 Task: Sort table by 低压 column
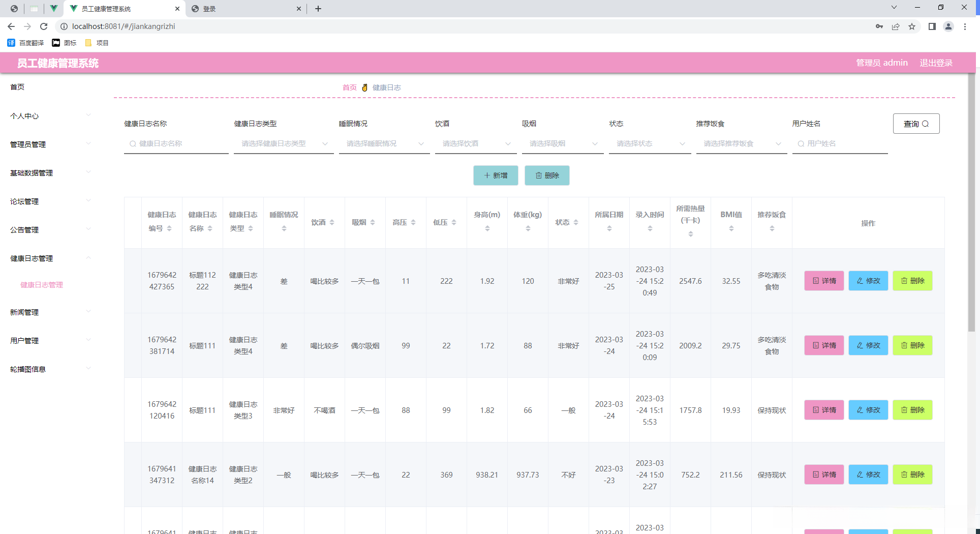pos(454,222)
